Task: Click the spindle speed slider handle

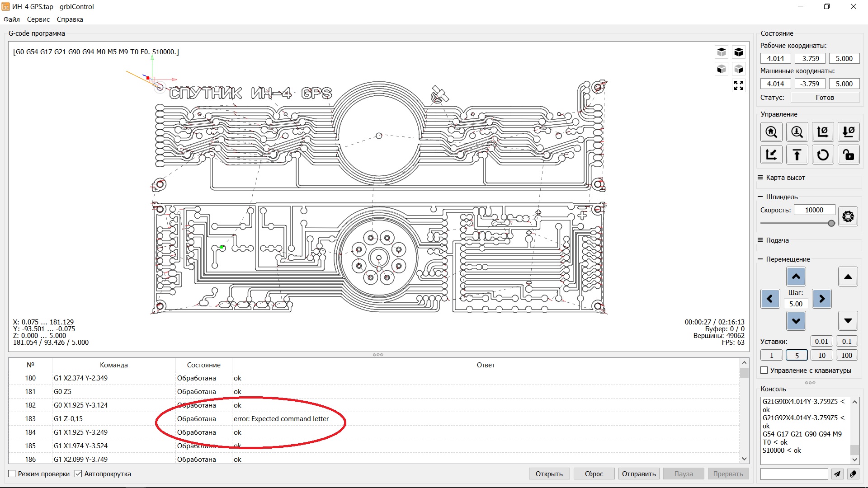Action: tap(831, 223)
